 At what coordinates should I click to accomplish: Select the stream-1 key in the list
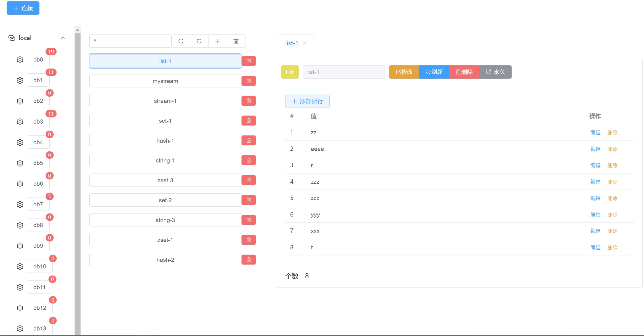click(x=165, y=101)
